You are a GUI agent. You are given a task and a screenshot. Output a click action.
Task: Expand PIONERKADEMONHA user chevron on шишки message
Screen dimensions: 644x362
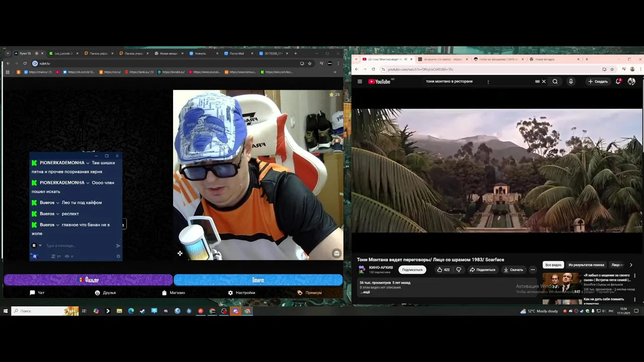pos(88,163)
